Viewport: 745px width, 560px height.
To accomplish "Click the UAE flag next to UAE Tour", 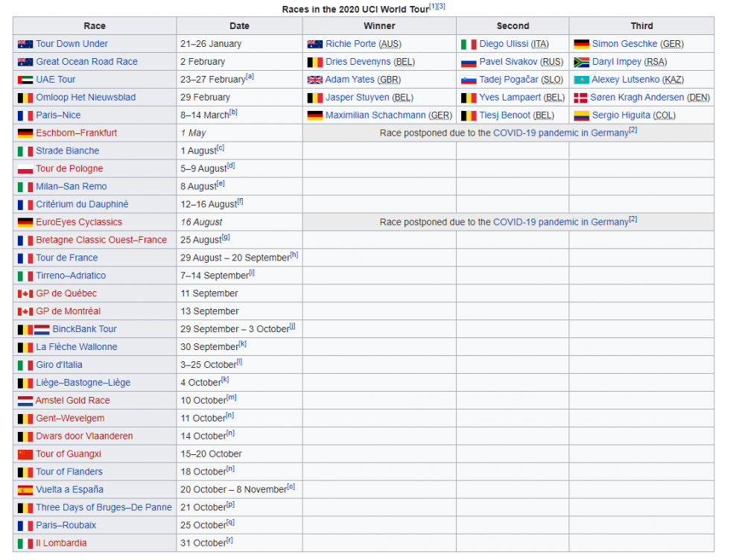I will [25, 80].
